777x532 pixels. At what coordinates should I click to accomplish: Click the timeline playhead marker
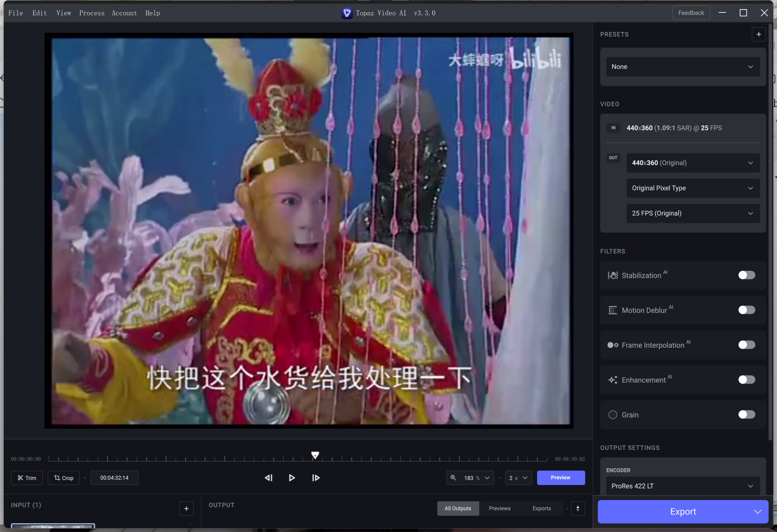[x=315, y=455]
